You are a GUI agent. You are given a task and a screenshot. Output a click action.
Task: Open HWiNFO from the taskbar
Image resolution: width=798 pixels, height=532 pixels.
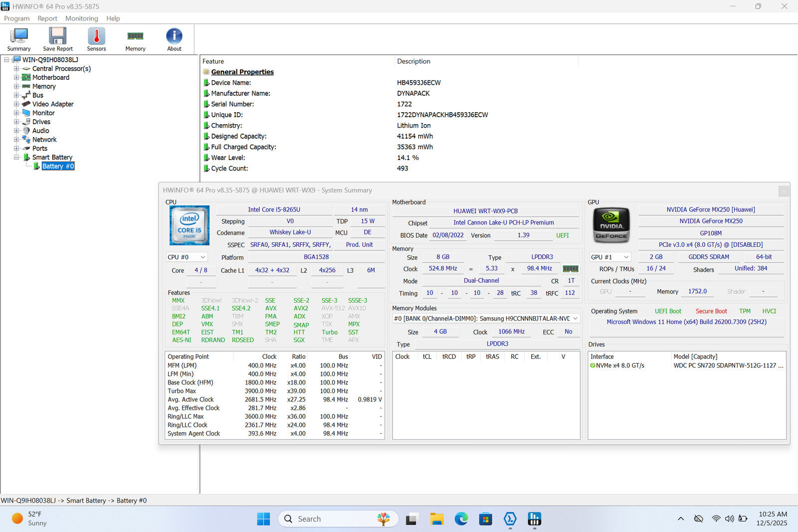pyautogui.click(x=534, y=519)
